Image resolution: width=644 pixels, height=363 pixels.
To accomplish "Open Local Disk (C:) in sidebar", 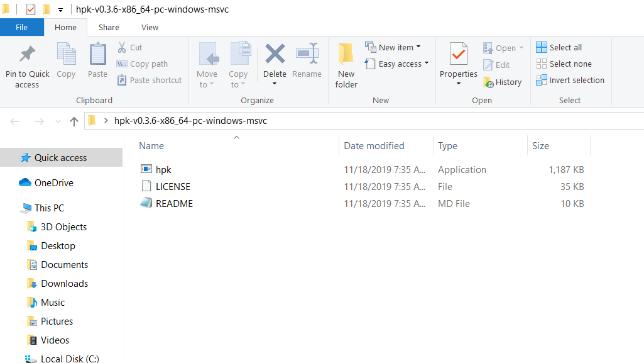I will pyautogui.click(x=70, y=359).
